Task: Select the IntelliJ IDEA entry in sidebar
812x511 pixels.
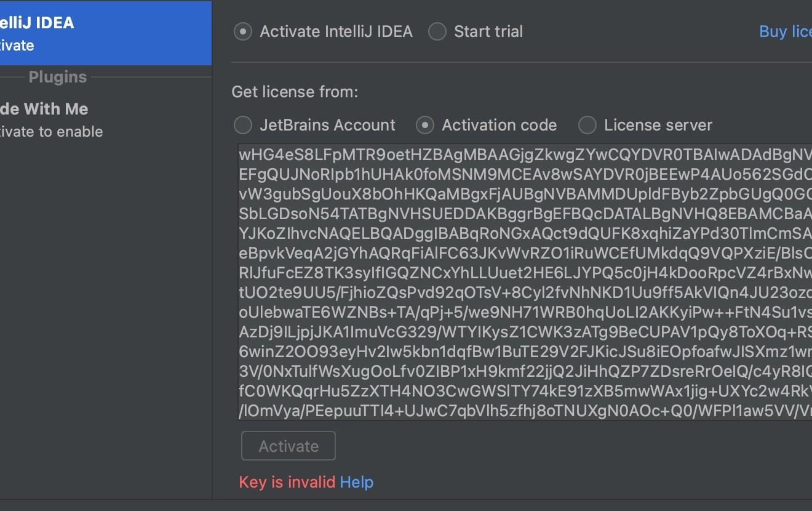Action: 106,33
